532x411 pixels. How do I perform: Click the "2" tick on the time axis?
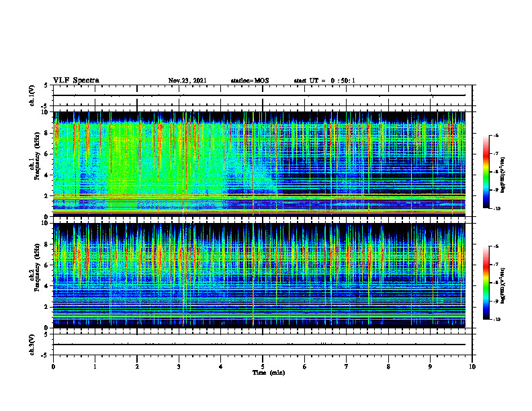(x=137, y=367)
